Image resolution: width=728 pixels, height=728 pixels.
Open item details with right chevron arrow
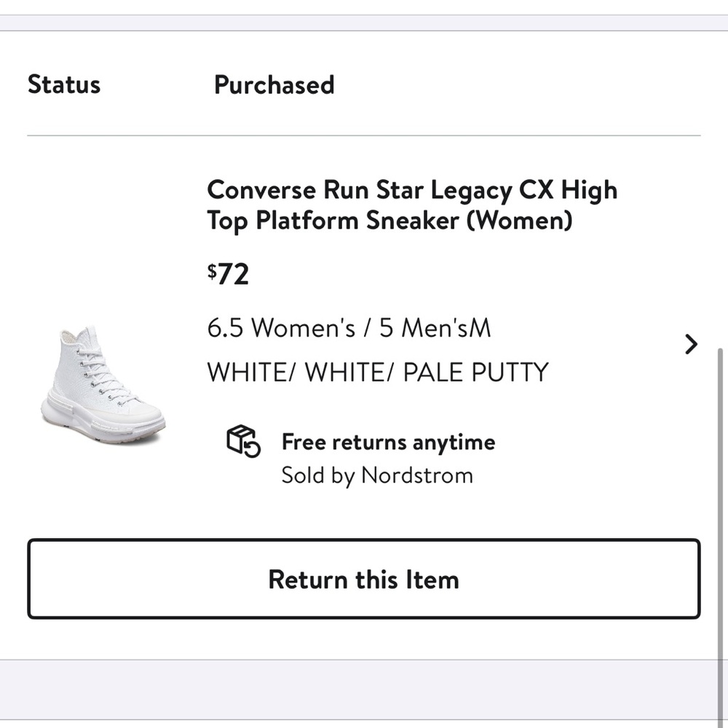692,344
